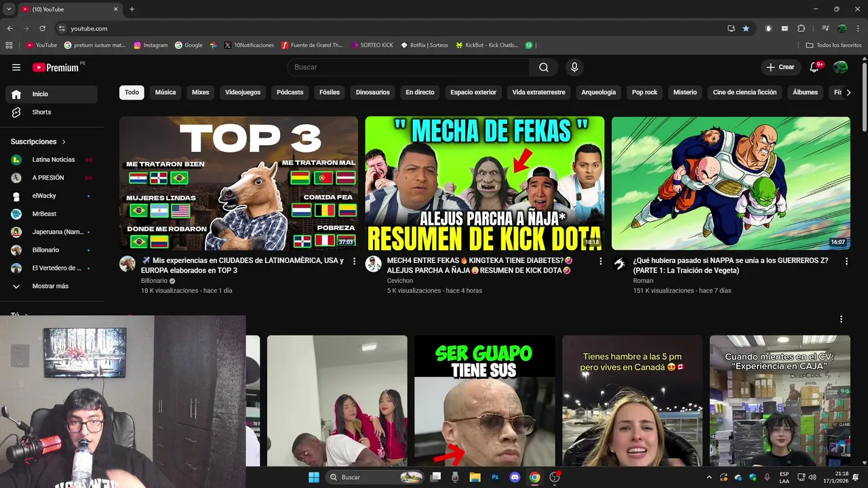Viewport: 868px width, 488px height.
Task: Click the search magnifier button
Action: 544,67
